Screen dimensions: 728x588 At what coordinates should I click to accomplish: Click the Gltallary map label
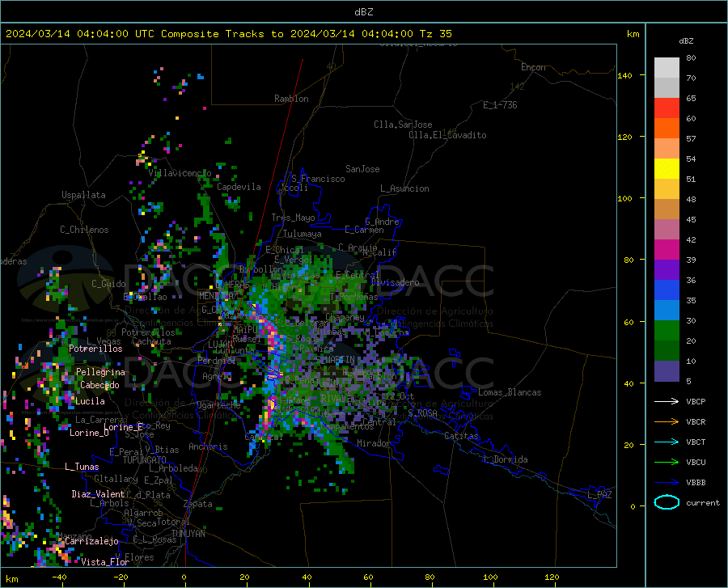(x=116, y=479)
